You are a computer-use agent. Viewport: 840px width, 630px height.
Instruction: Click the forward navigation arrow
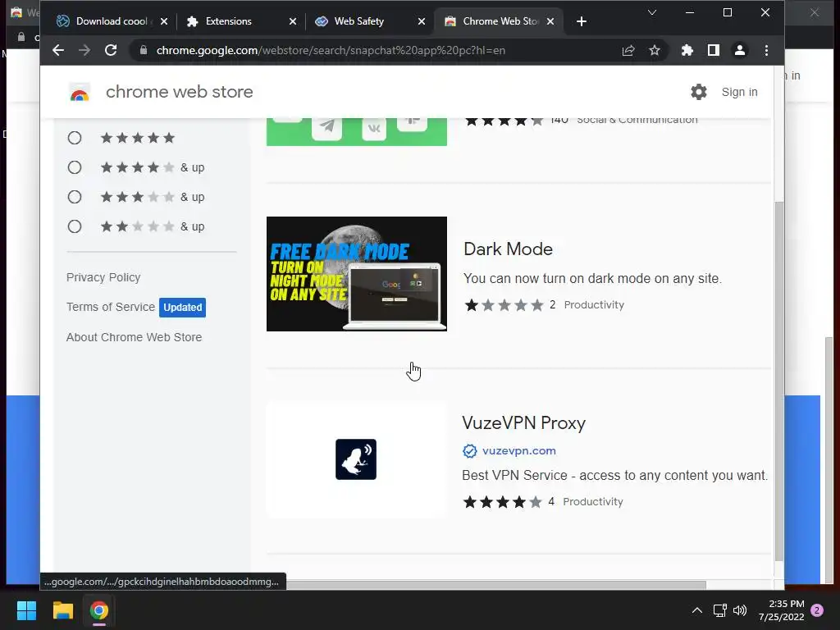(84, 50)
